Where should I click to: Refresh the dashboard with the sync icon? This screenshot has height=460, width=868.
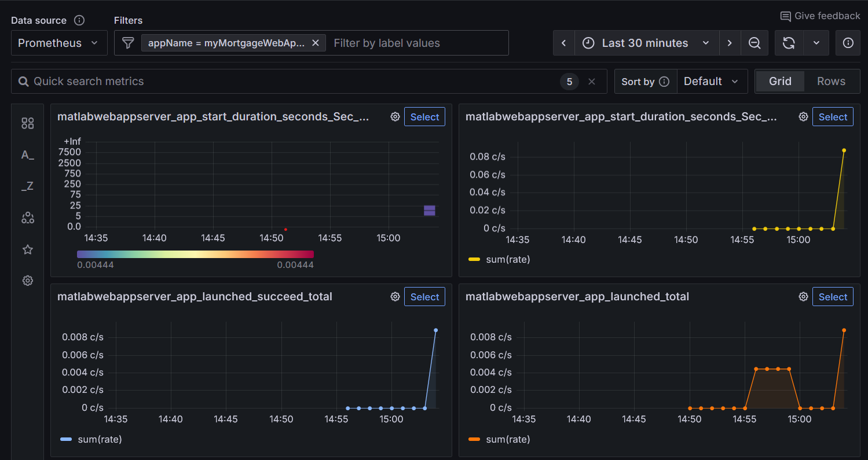click(789, 43)
